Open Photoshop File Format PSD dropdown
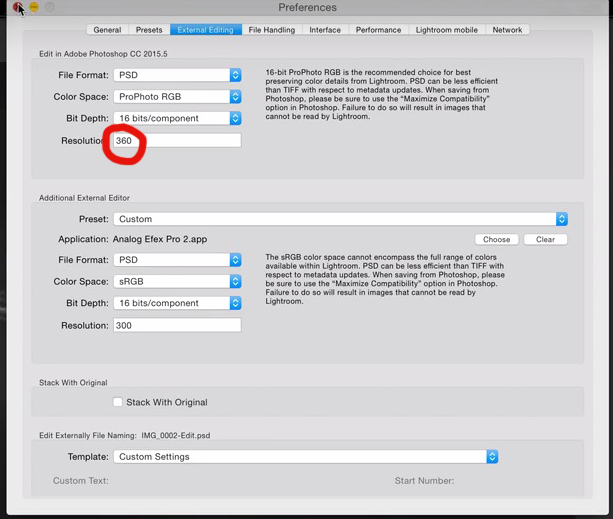Viewport: 613px width, 519px height. tap(178, 75)
